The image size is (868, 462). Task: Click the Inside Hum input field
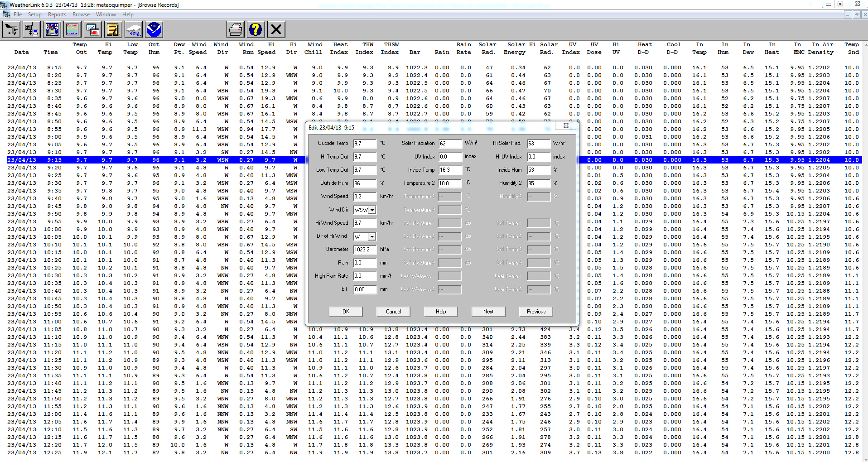point(539,170)
